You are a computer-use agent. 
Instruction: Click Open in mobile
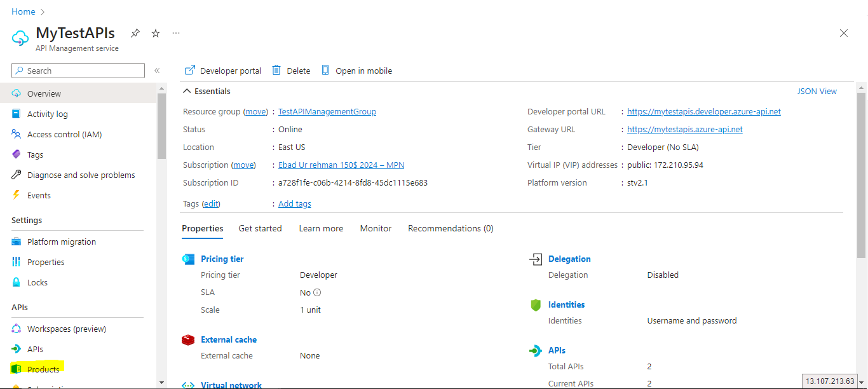356,71
